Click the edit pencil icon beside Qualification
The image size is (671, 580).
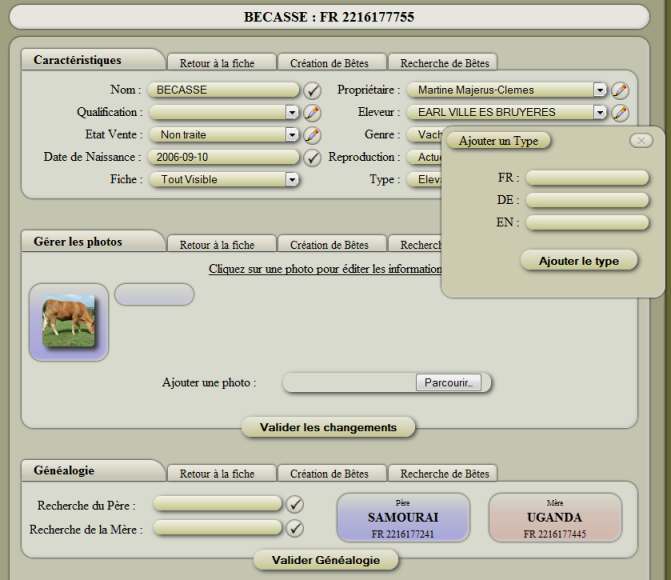tap(312, 112)
